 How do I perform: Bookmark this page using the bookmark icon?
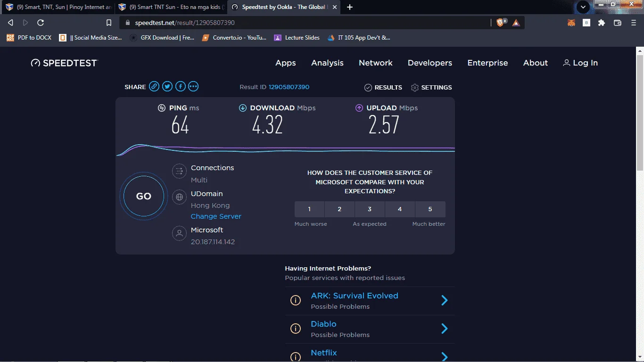pos(109,23)
